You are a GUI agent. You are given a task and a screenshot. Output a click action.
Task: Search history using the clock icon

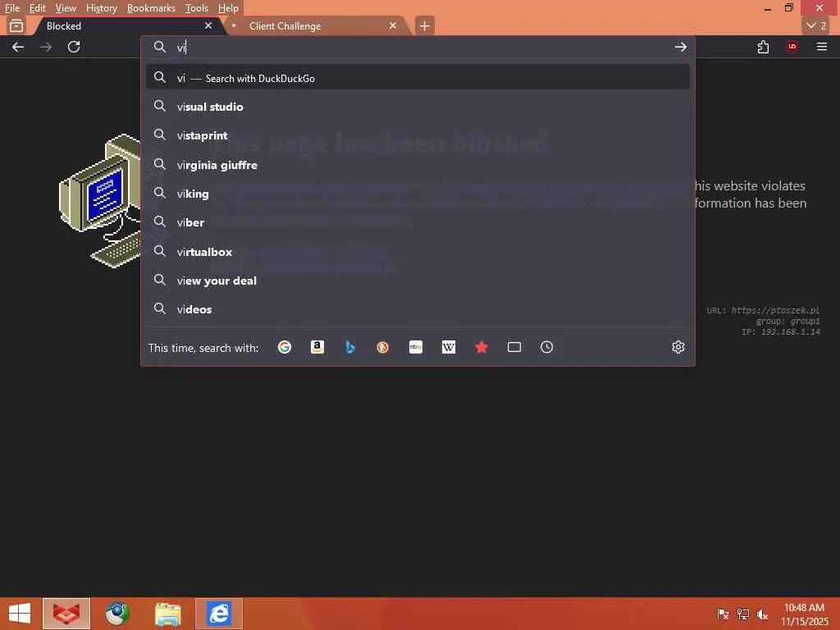pyautogui.click(x=546, y=347)
